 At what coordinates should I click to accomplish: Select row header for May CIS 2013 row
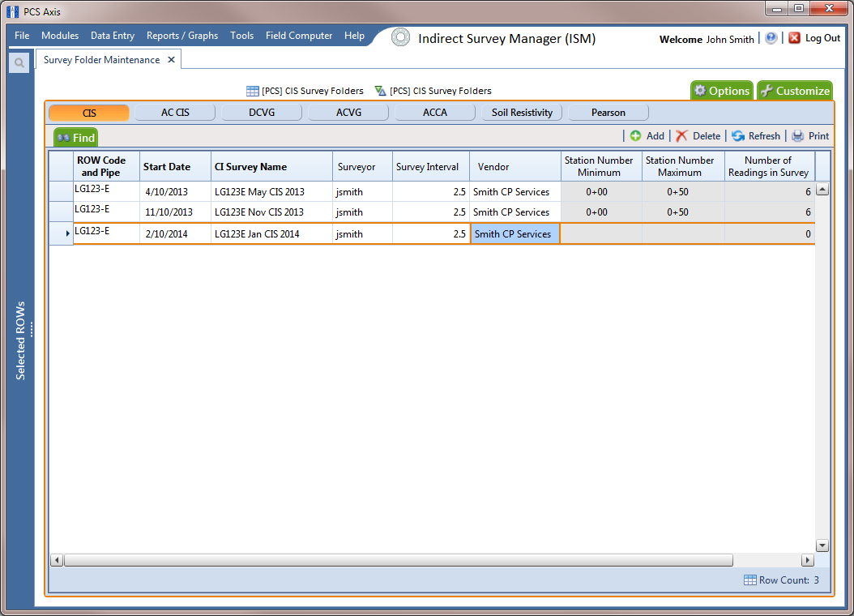click(61, 192)
